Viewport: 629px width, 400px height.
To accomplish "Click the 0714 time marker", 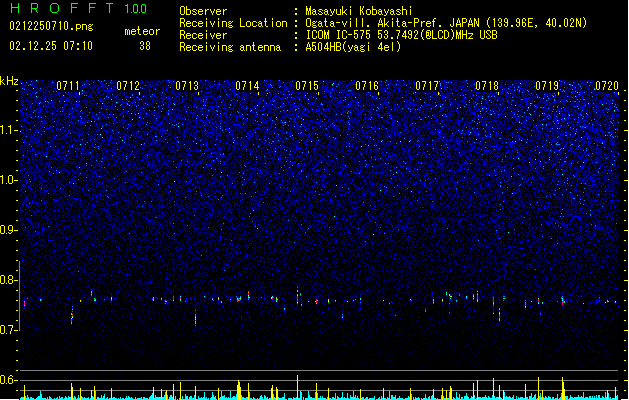I will 247,86.
